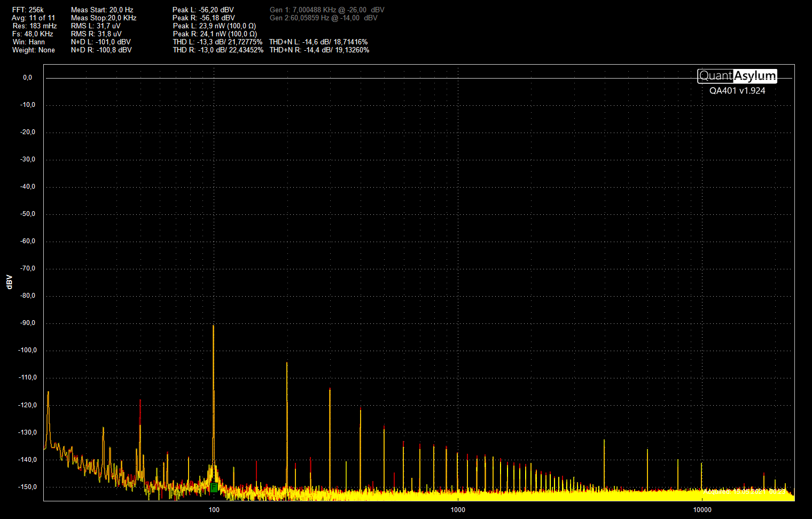Select 'Gen 1: 7,000488 KHz' generator text
This screenshot has width=812, height=519.
pos(327,10)
